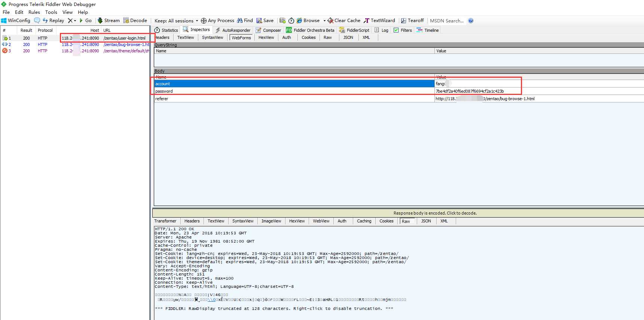Open response ImageView tab
This screenshot has width=644, height=320.
[271, 221]
